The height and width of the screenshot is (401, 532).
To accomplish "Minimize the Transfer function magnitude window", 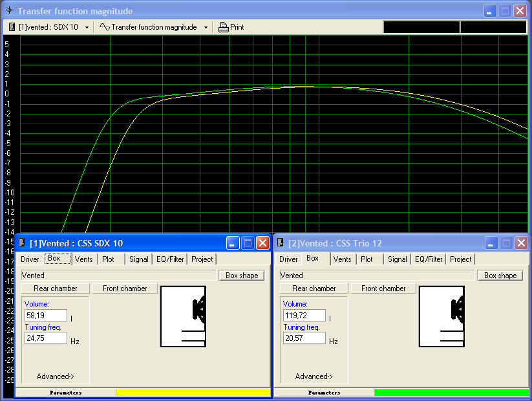I will point(490,10).
